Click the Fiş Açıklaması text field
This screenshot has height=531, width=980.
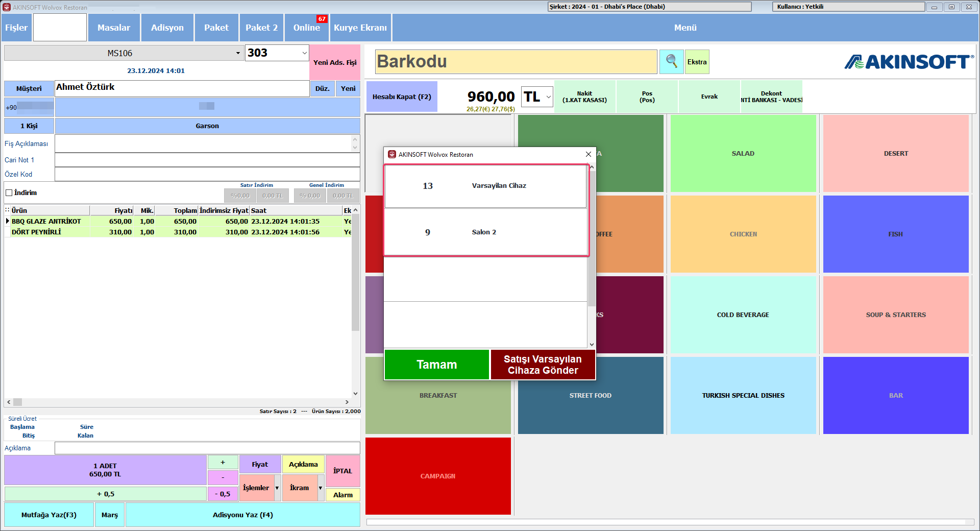[204, 143]
